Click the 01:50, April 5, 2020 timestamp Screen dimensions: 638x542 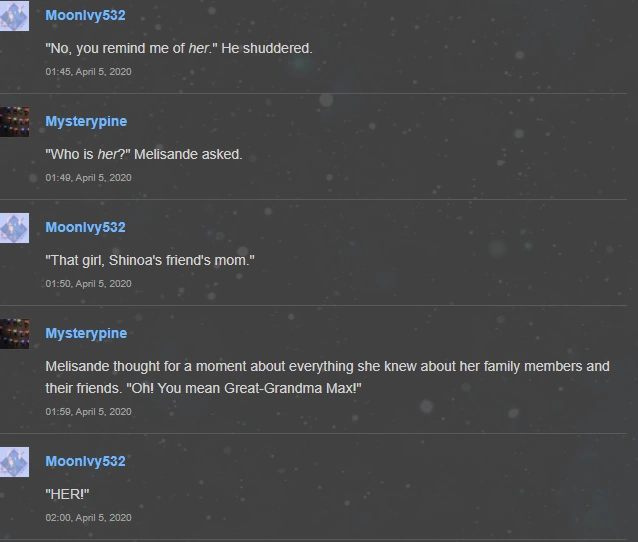click(x=88, y=284)
